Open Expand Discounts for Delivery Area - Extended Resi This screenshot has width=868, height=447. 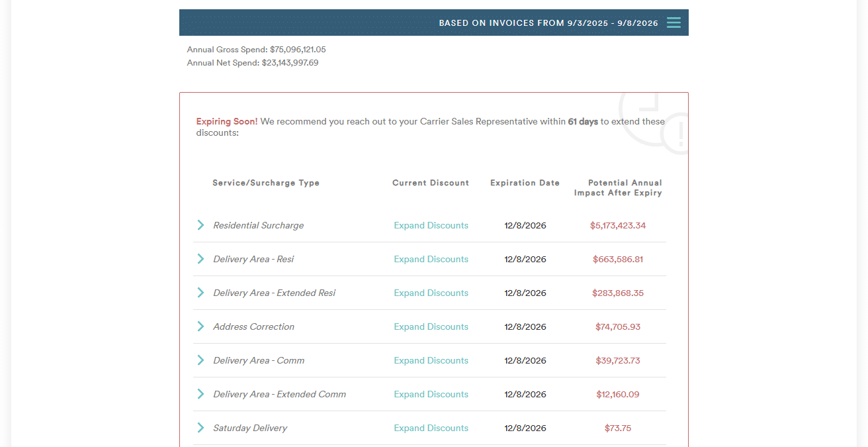click(431, 293)
